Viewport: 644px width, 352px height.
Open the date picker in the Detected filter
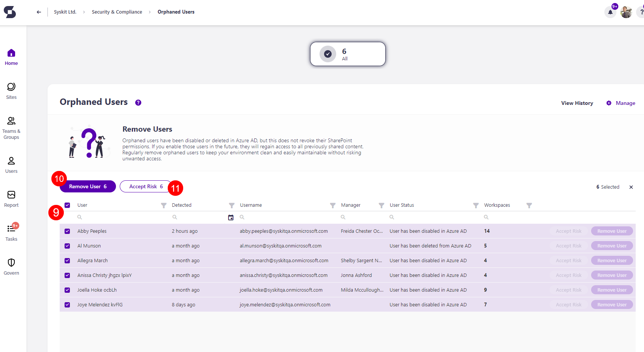tap(230, 217)
